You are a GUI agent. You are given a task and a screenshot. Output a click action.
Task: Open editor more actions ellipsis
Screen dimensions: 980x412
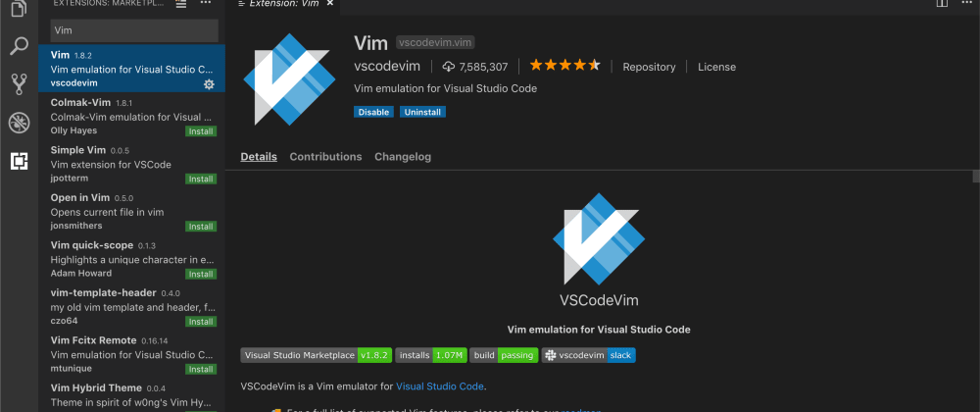pos(967,3)
